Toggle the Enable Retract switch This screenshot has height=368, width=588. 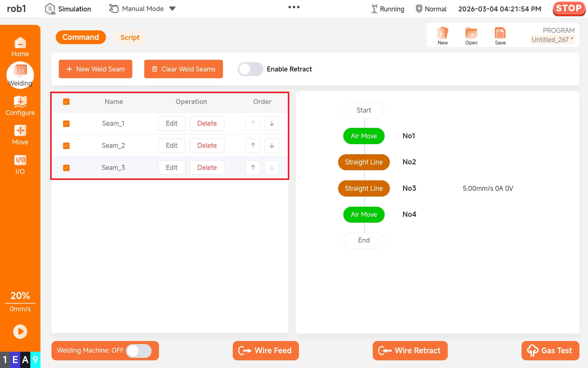tap(250, 69)
